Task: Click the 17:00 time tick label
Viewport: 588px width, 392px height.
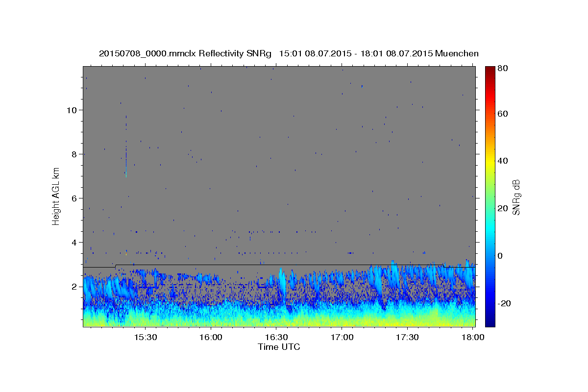Action: coord(342,338)
